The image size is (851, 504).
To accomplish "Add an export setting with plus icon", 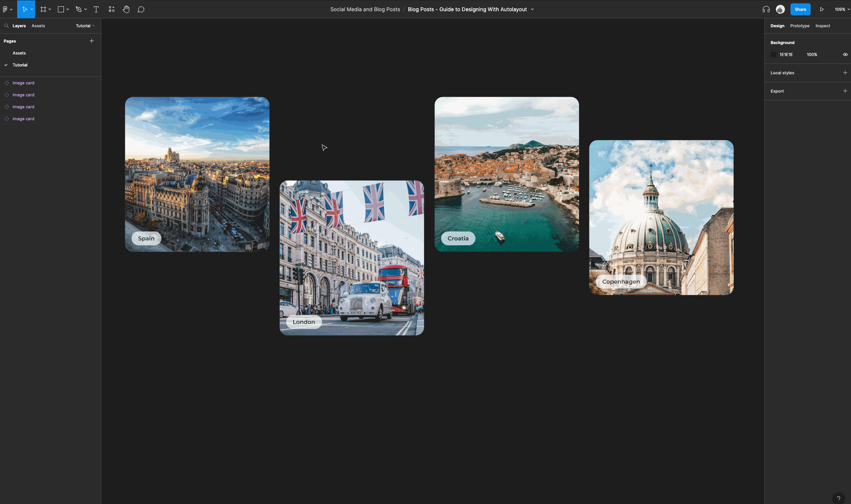I will pyautogui.click(x=845, y=91).
